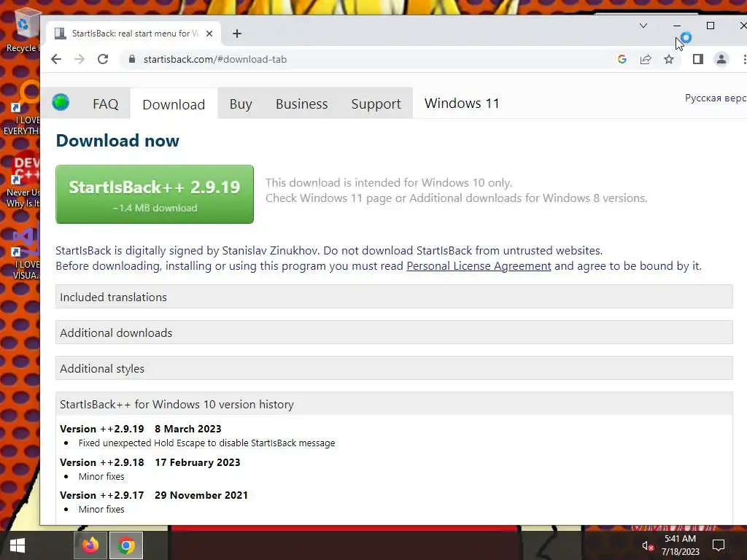Open the Windows Start button
The height and width of the screenshot is (560, 747).
[x=18, y=545]
